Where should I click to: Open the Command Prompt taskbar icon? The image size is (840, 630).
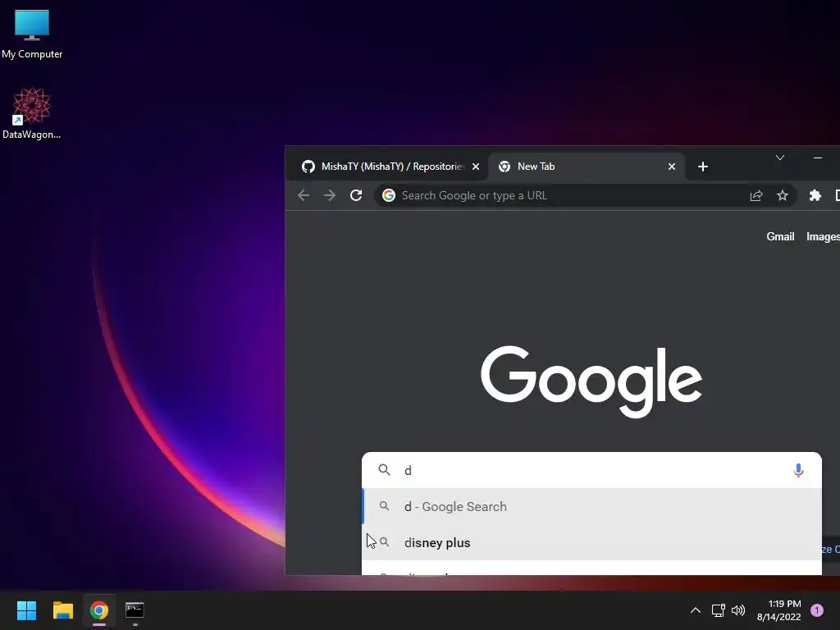click(x=135, y=610)
